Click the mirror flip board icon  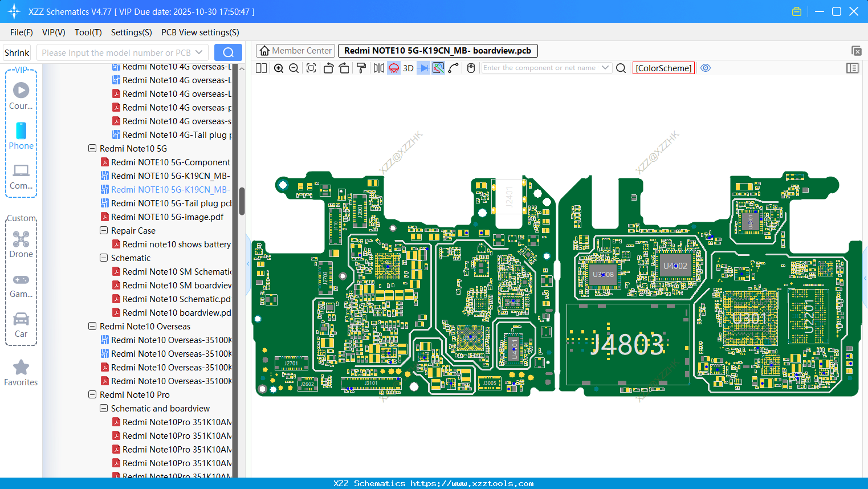click(x=378, y=68)
